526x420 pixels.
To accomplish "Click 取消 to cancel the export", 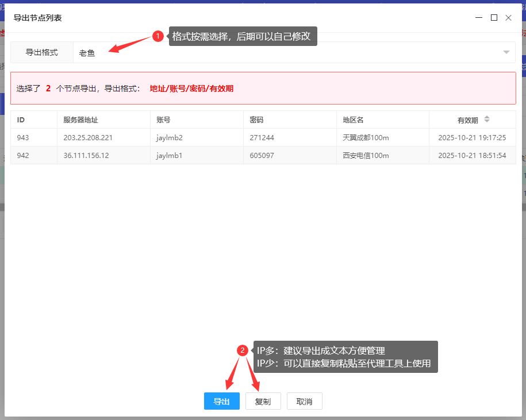I will coord(304,401).
